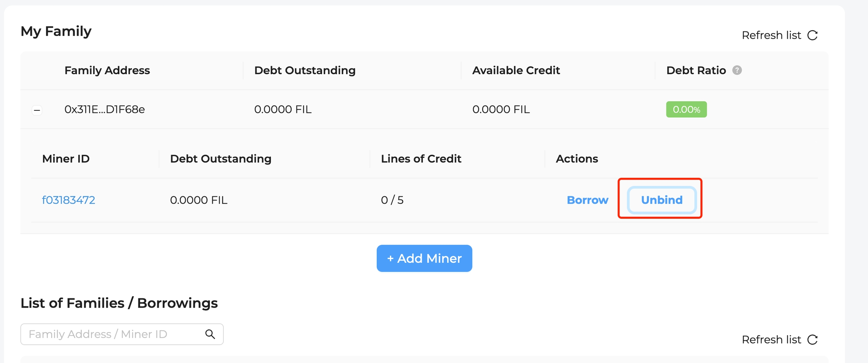
Task: Click the Family Address column header
Action: (107, 70)
